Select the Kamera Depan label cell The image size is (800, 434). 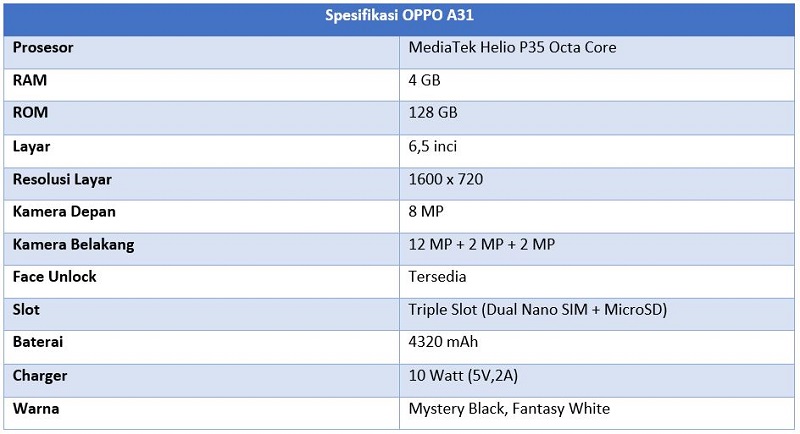click(x=64, y=212)
